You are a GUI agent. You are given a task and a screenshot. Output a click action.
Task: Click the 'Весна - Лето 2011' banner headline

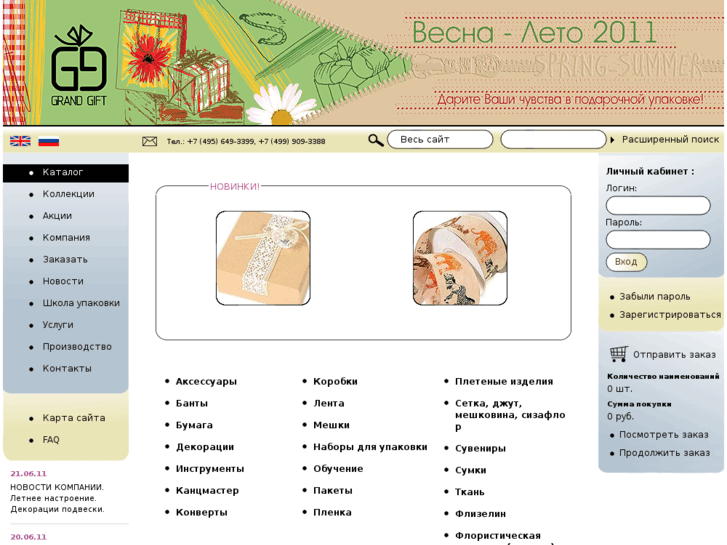pos(534,32)
